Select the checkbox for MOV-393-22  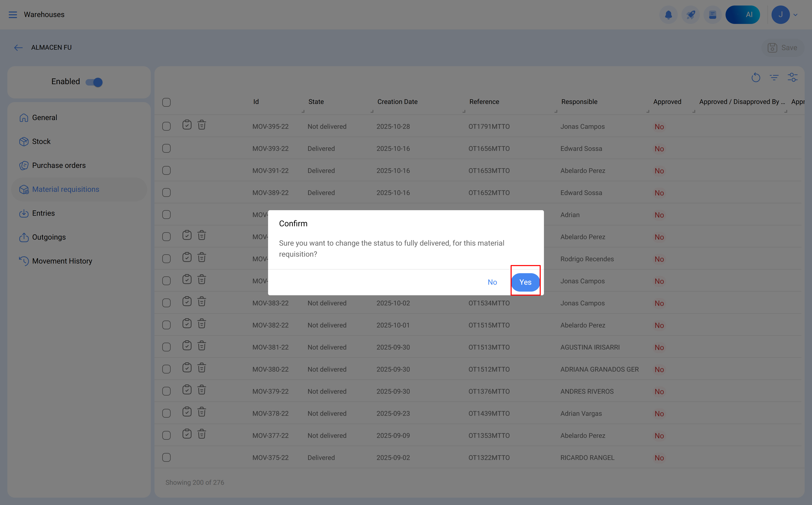coord(166,148)
